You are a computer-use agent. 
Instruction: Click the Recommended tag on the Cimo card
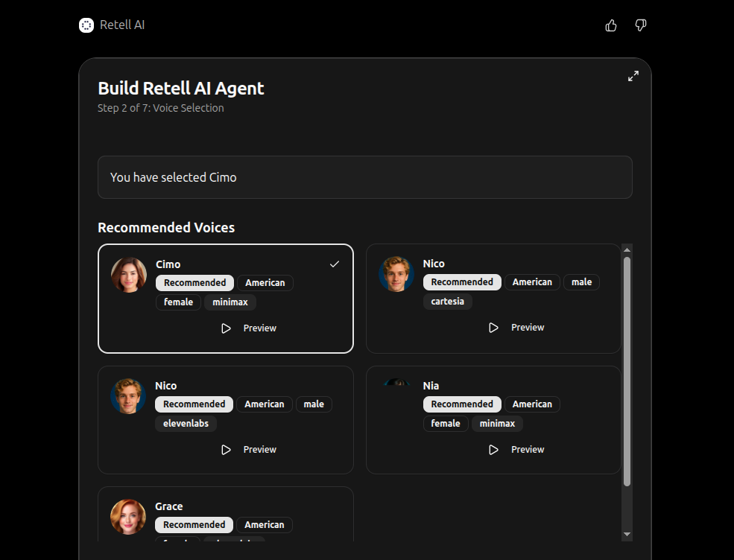[194, 283]
